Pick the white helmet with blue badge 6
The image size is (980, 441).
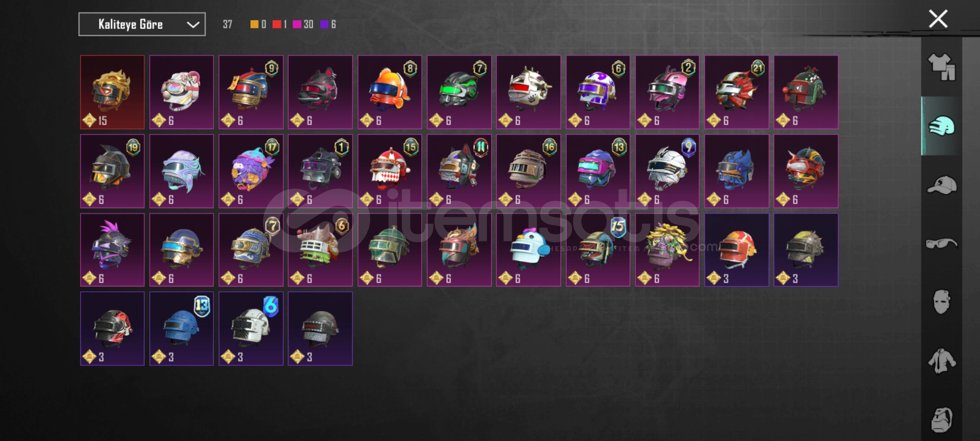click(251, 329)
